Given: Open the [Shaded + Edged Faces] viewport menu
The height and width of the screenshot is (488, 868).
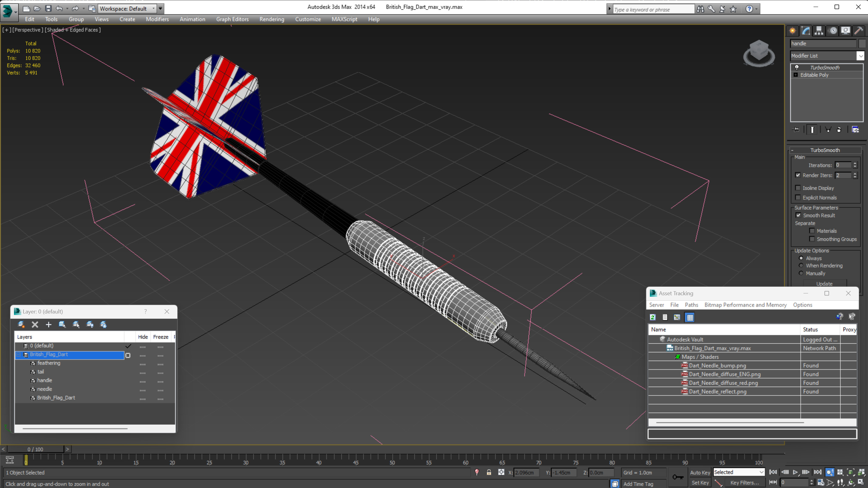Looking at the screenshot, I should [x=73, y=29].
